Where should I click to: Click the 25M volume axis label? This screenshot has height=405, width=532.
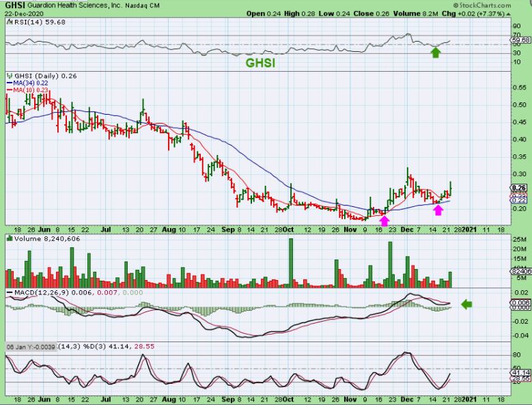520,240
